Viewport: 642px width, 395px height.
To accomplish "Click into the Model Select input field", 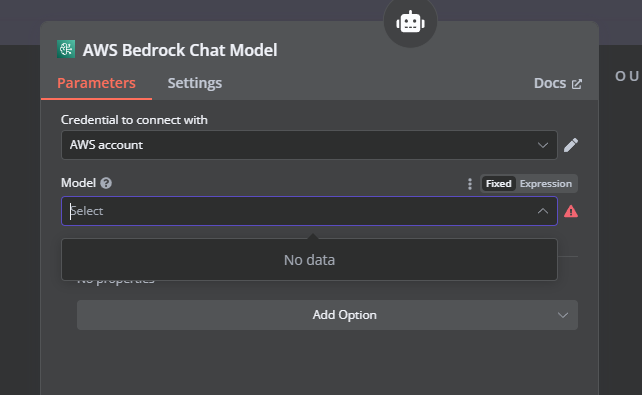I will coord(309,211).
